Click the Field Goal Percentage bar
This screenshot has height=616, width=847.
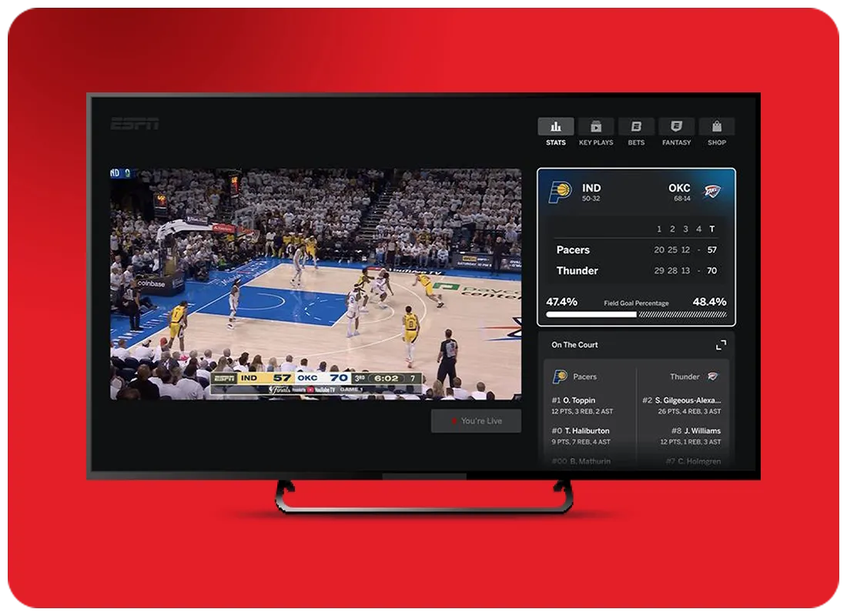(636, 314)
